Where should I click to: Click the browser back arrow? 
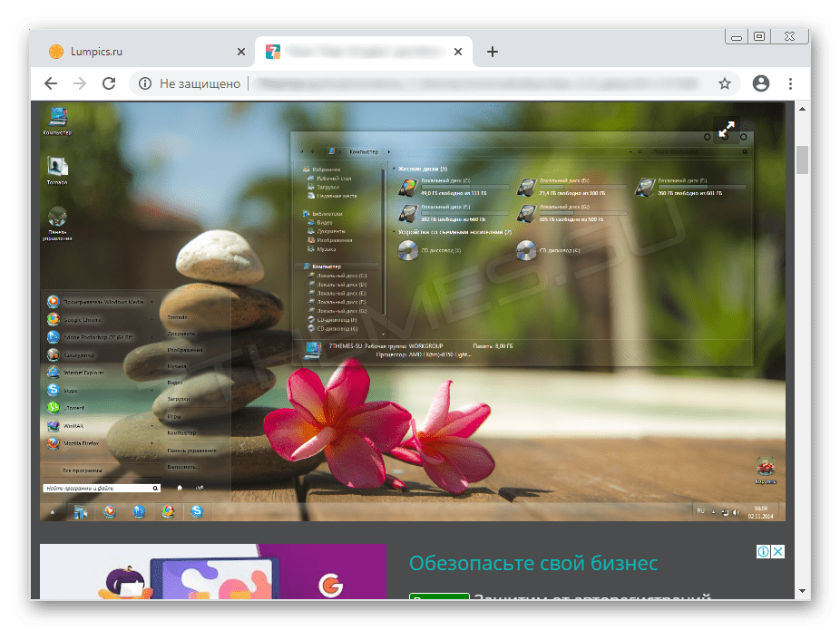(51, 83)
